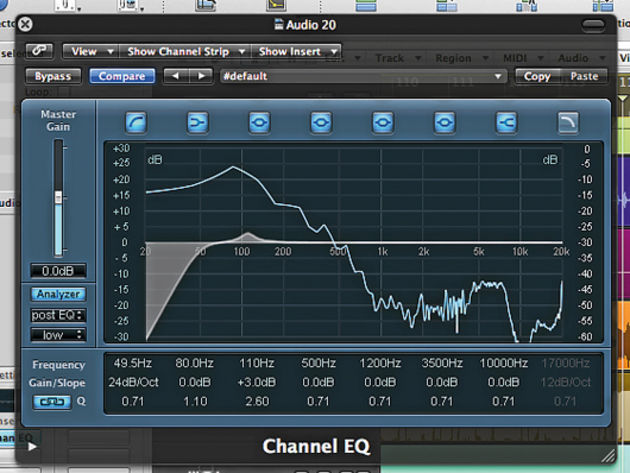630x473 pixels.
Task: Click the +3.0dB gain value
Action: click(x=257, y=382)
